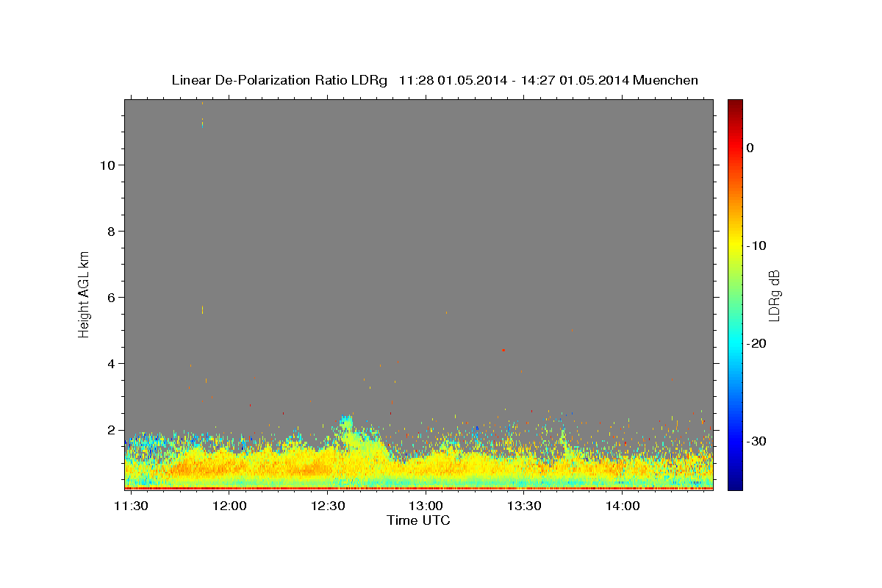Click the Time UTC axis title
The height and width of the screenshot is (588, 882).
(418, 520)
